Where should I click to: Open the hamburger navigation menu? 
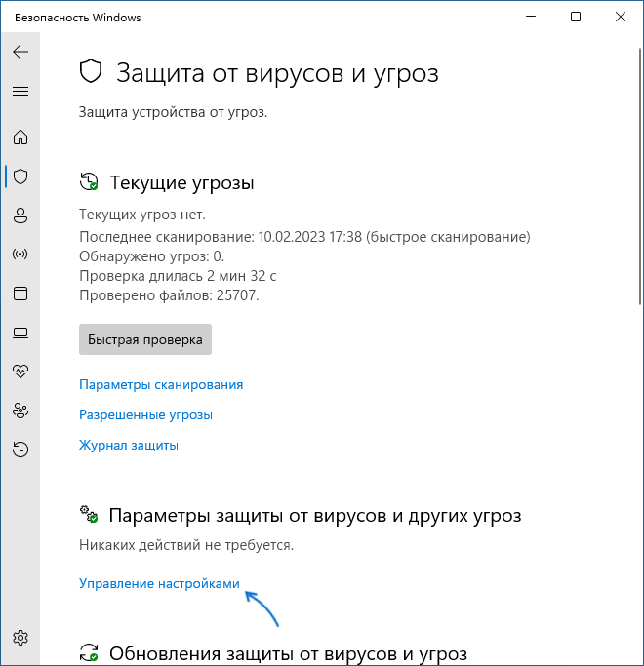(20, 91)
